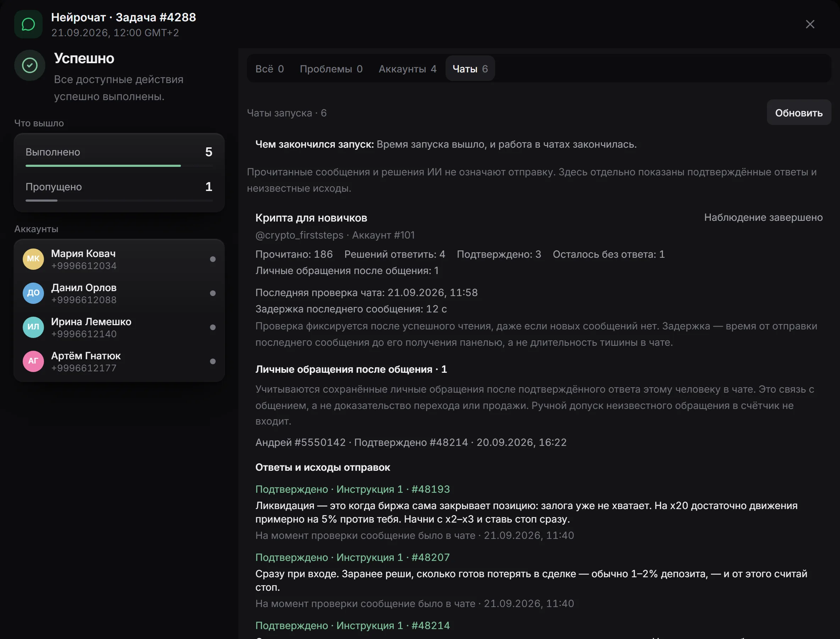Click Андрей #5550142 personal contact entry
The width and height of the screenshot is (840, 639).
click(x=411, y=442)
